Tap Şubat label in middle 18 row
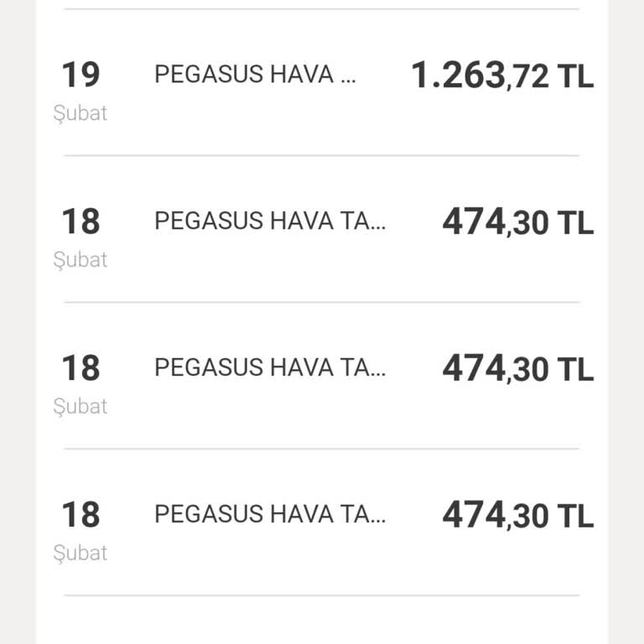The image size is (644, 644). point(80,407)
